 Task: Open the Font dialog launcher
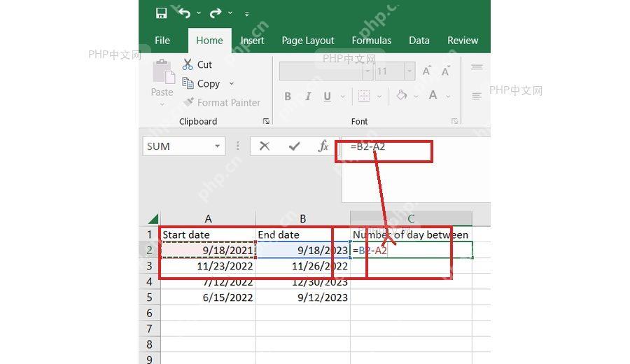pyautogui.click(x=454, y=121)
